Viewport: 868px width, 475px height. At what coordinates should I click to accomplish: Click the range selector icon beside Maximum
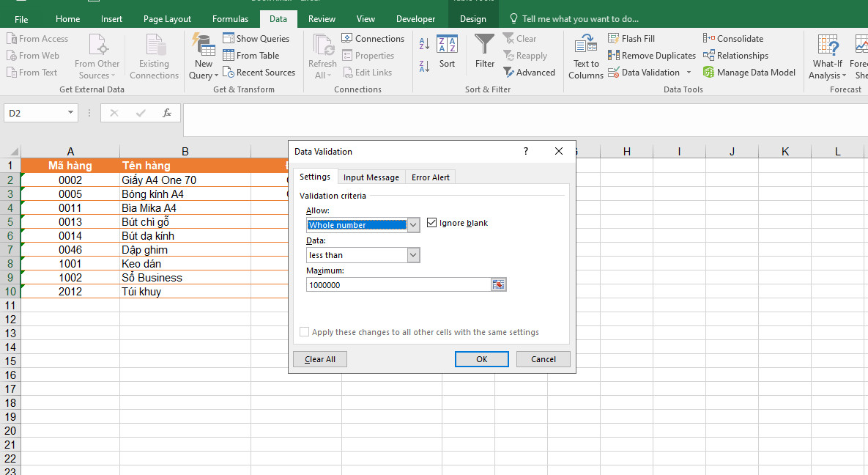[x=499, y=285]
